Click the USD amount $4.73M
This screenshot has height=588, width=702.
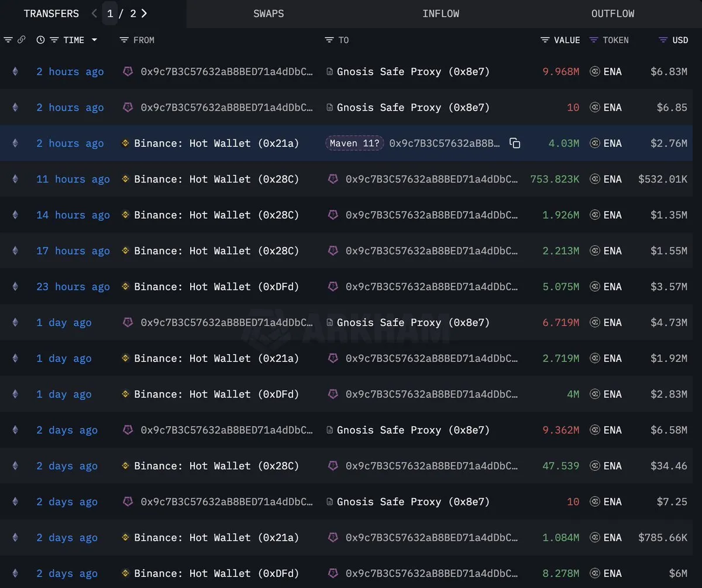coord(669,322)
